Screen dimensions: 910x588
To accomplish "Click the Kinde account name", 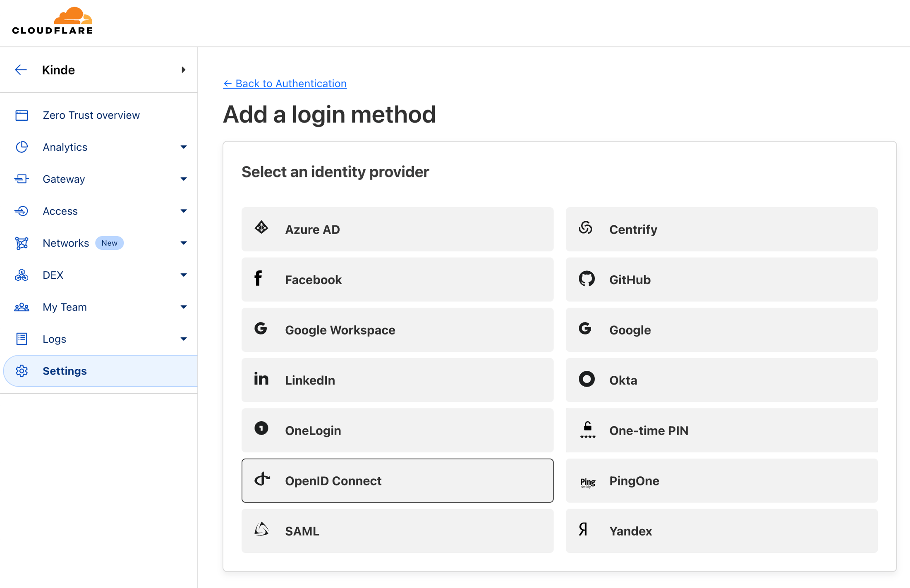I will pyautogui.click(x=58, y=70).
